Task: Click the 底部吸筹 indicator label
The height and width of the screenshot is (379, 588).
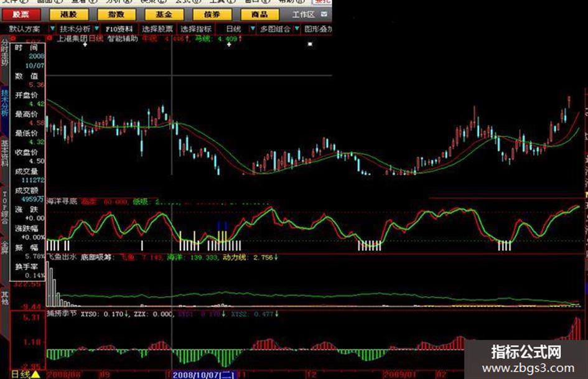Action: point(98,258)
